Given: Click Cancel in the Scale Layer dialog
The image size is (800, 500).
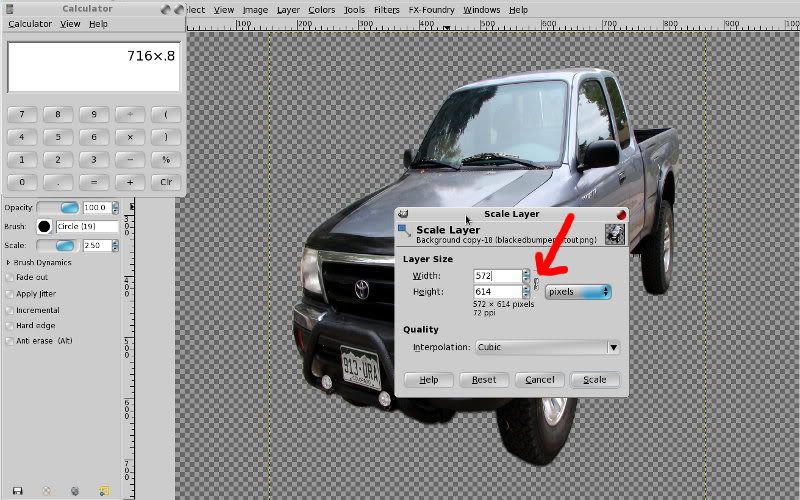Looking at the screenshot, I should click(539, 380).
